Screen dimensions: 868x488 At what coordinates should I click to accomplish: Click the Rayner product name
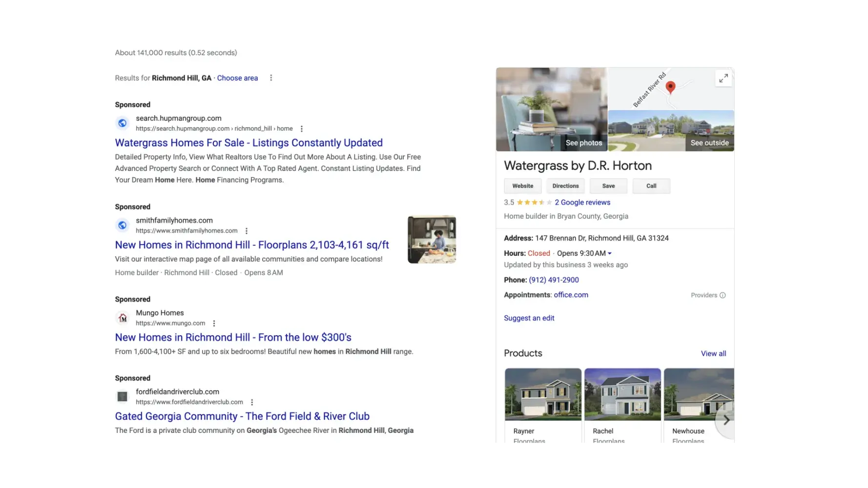click(524, 431)
